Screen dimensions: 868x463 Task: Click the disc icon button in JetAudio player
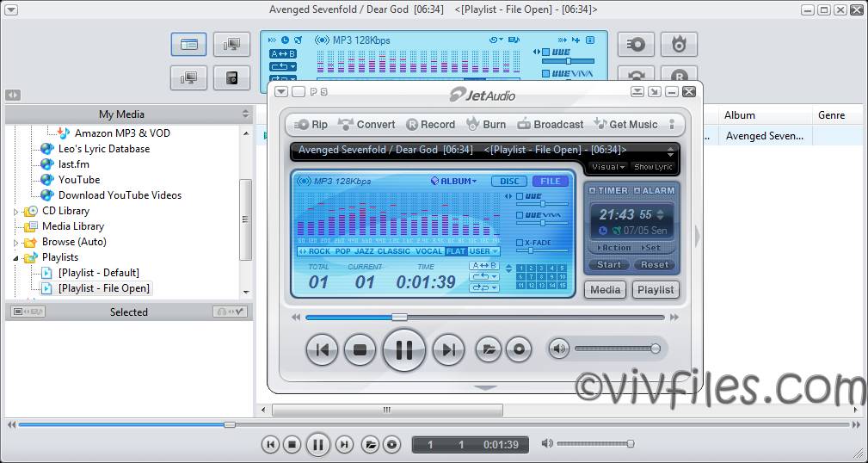click(x=519, y=349)
